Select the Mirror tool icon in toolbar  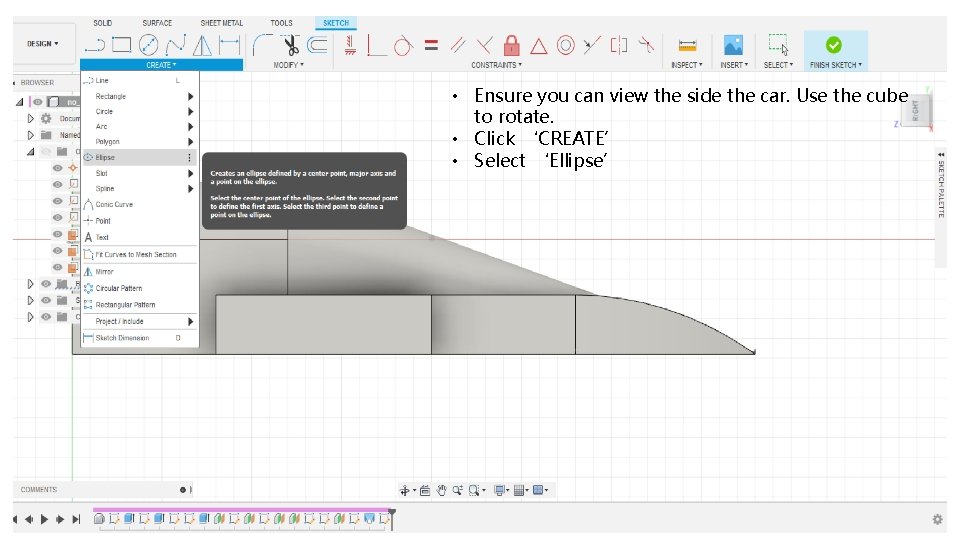point(202,45)
